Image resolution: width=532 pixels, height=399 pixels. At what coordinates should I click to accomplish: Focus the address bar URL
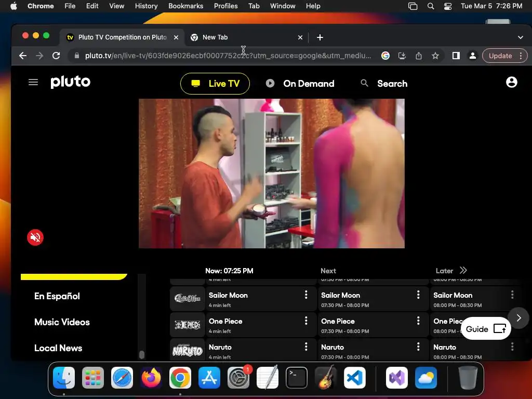point(228,56)
